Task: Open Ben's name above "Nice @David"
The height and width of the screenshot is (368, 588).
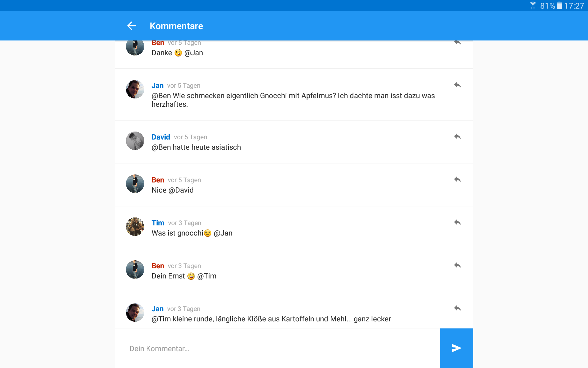Action: pos(158,180)
